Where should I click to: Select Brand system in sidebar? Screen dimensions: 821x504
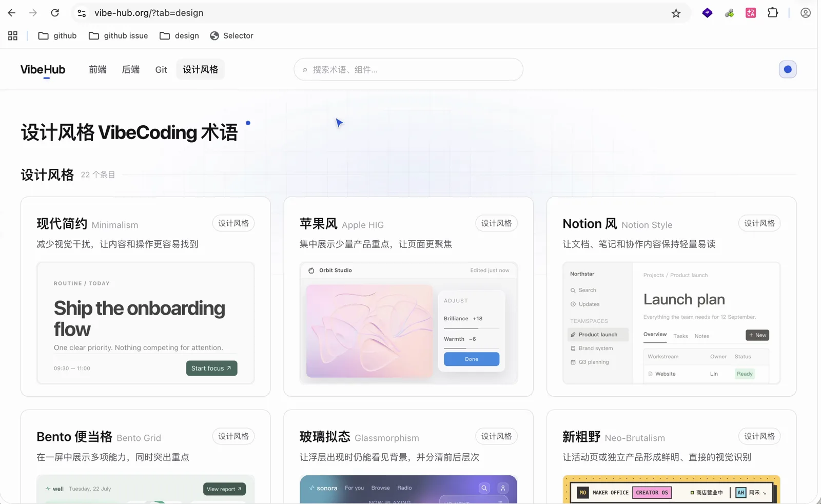(x=592, y=348)
